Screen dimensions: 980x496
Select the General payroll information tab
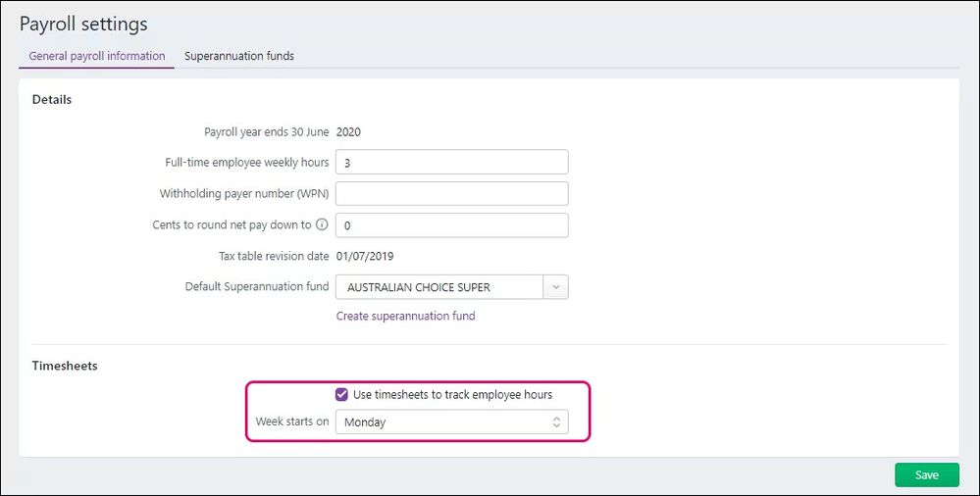[97, 56]
